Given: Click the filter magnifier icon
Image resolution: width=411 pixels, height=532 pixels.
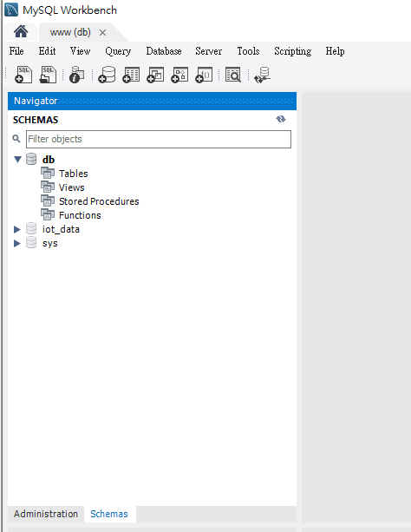Looking at the screenshot, I should pyautogui.click(x=16, y=139).
